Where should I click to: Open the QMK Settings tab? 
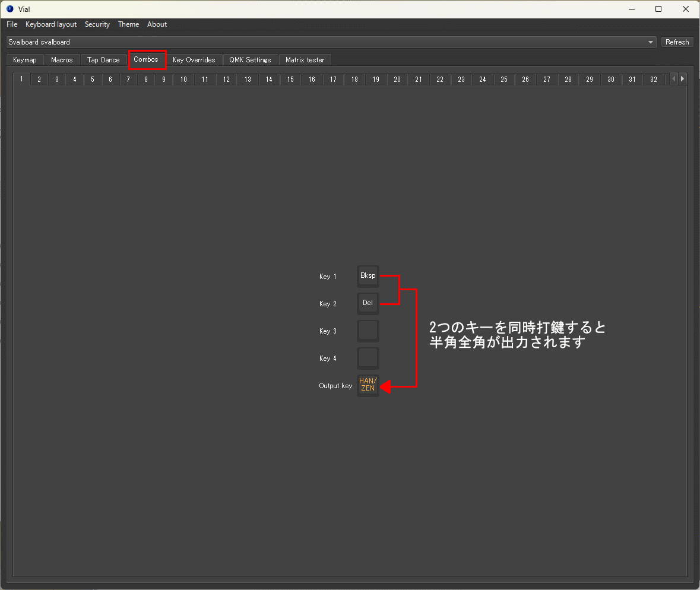pos(250,60)
